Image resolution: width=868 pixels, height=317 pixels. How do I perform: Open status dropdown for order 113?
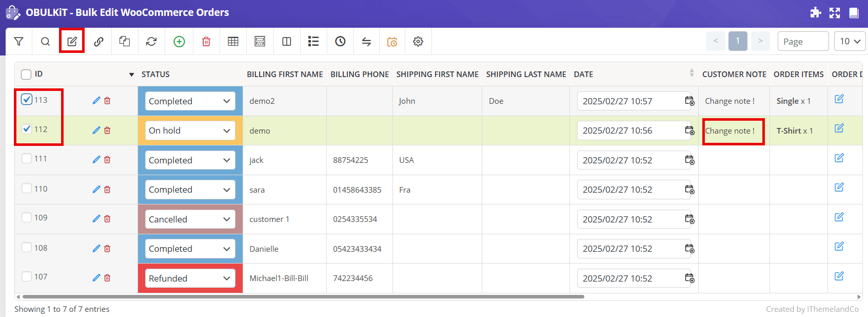point(190,101)
